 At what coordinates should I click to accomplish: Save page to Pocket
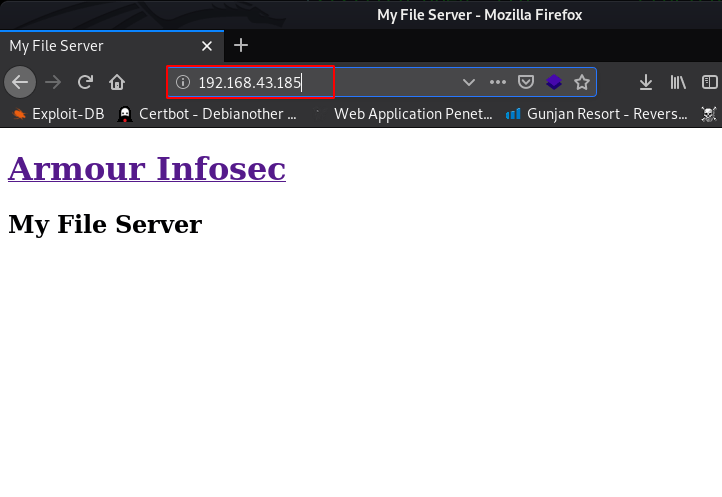point(526,82)
